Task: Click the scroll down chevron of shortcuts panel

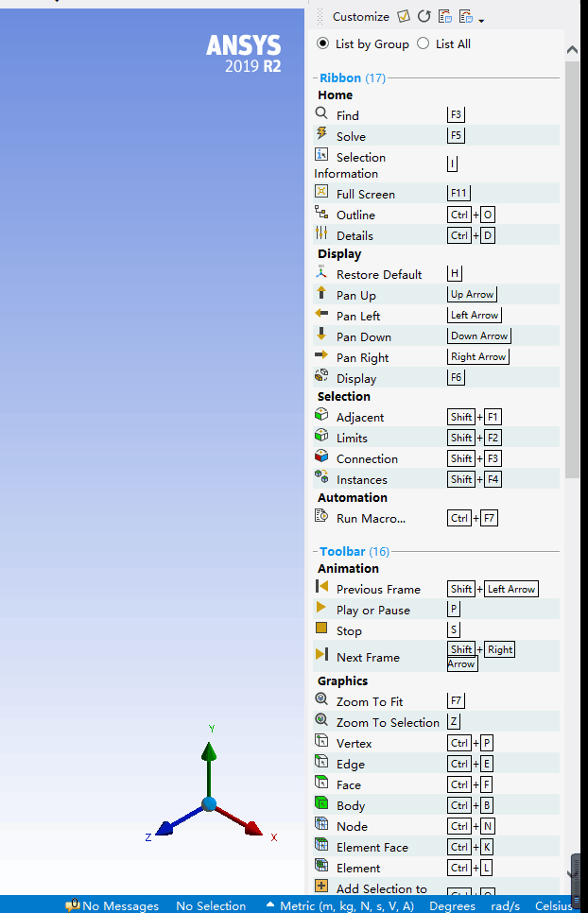Action: 572,874
